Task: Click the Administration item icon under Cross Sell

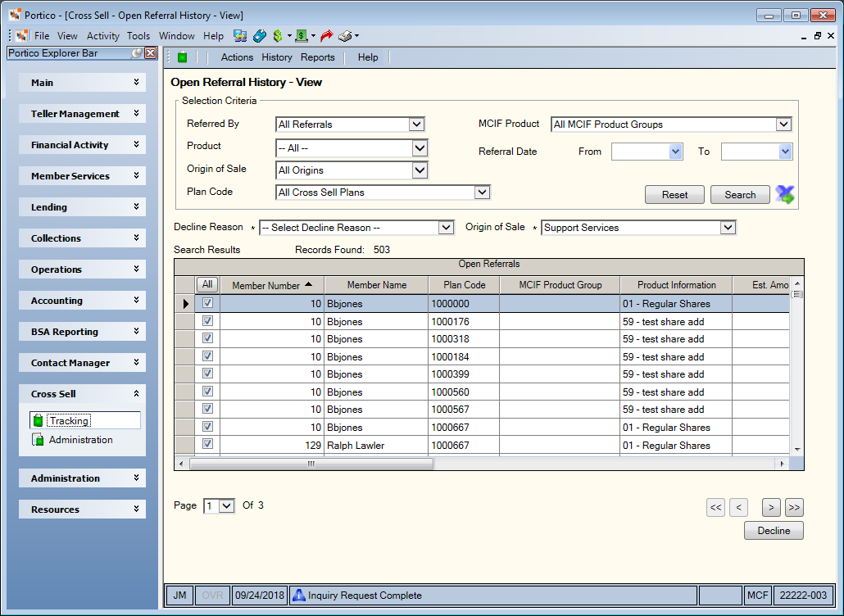Action: click(38, 440)
